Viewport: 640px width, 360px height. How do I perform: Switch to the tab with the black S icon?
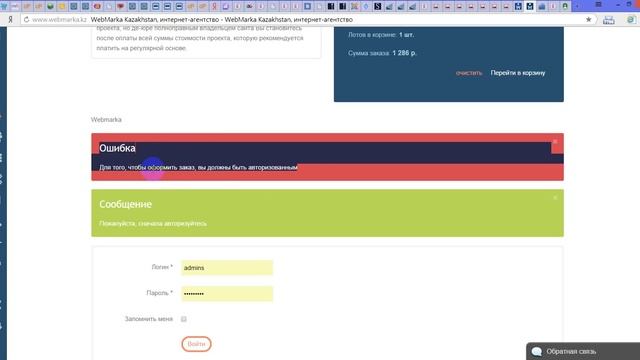[x=378, y=6]
